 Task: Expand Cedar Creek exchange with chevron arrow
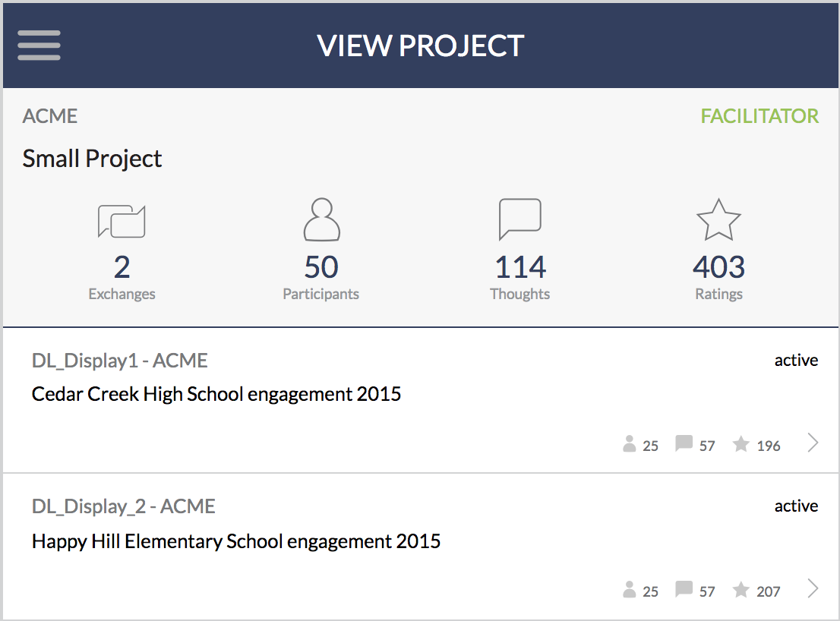(813, 443)
